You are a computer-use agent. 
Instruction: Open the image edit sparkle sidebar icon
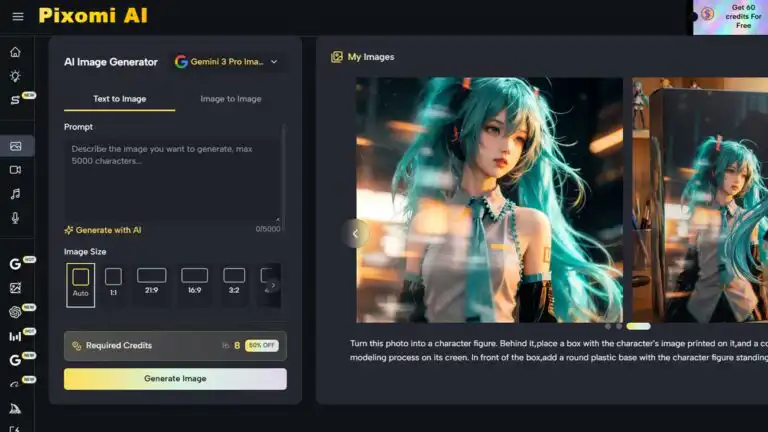(x=15, y=288)
